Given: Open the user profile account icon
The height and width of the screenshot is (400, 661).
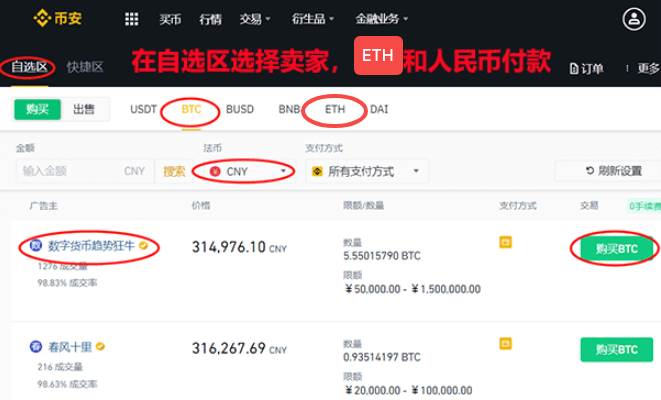Looking at the screenshot, I should tap(634, 19).
